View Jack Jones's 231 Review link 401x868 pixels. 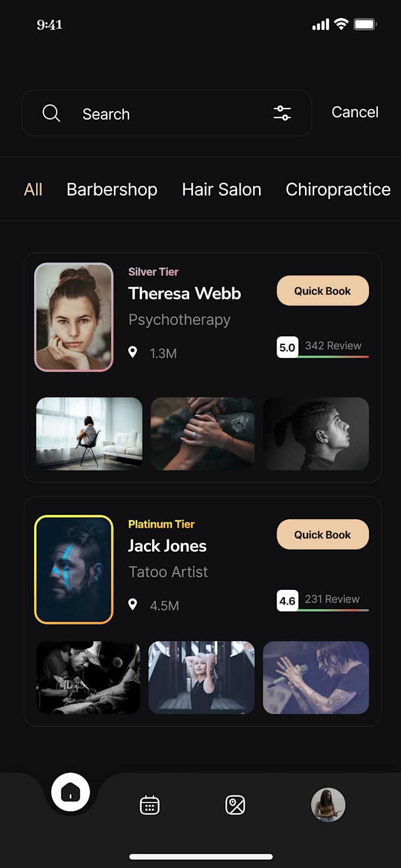point(332,599)
